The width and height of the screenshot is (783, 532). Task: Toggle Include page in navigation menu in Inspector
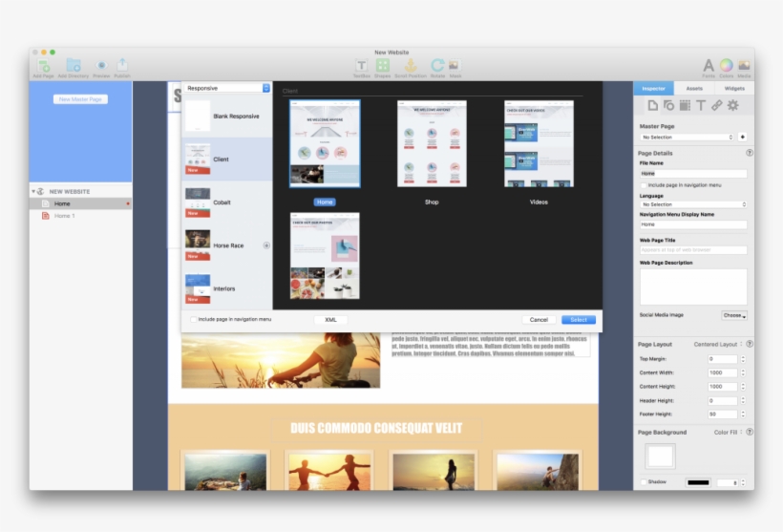(x=644, y=185)
